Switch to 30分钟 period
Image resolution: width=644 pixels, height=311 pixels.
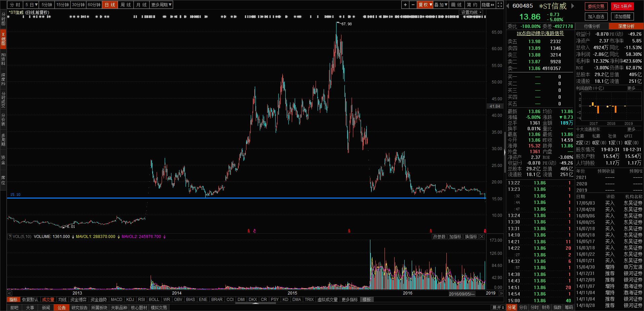[78, 5]
